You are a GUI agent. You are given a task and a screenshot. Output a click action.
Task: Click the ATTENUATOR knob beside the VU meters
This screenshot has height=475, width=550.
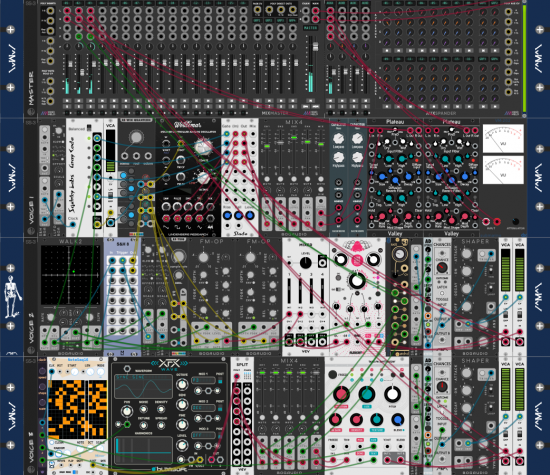pyautogui.click(x=515, y=221)
